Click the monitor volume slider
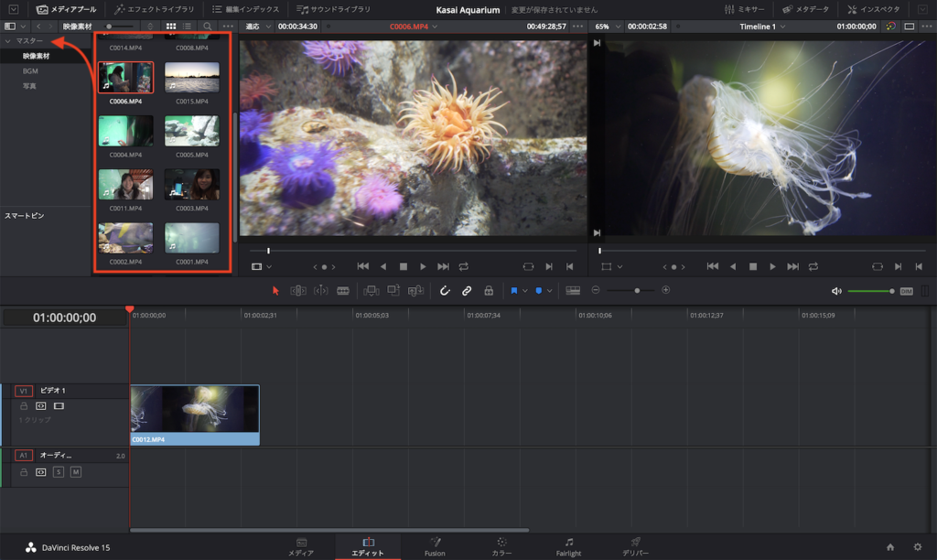937x560 pixels. (x=869, y=291)
